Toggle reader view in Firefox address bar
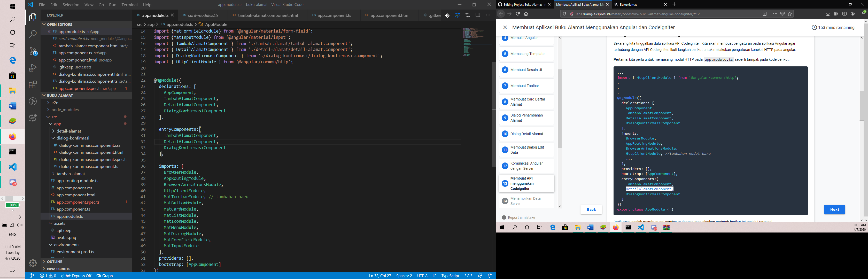This screenshot has width=868, height=279. point(765,14)
